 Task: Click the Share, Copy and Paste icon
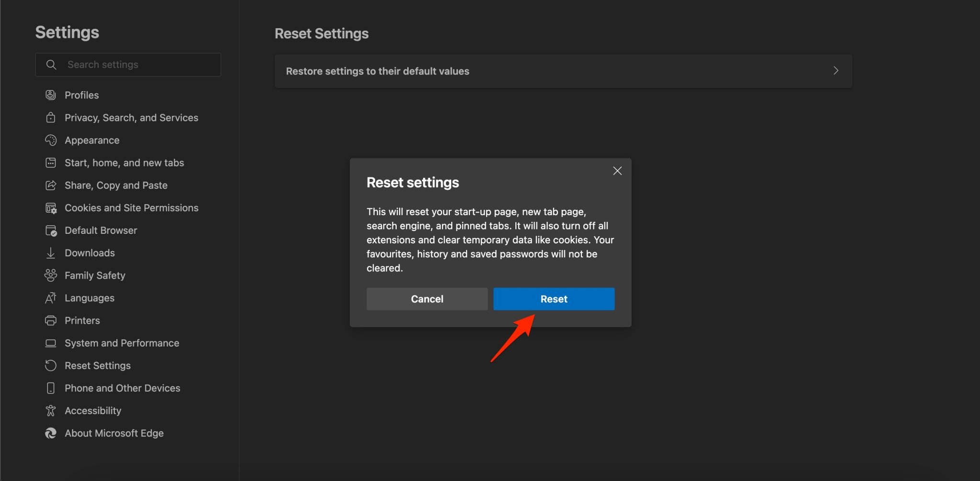(x=51, y=185)
